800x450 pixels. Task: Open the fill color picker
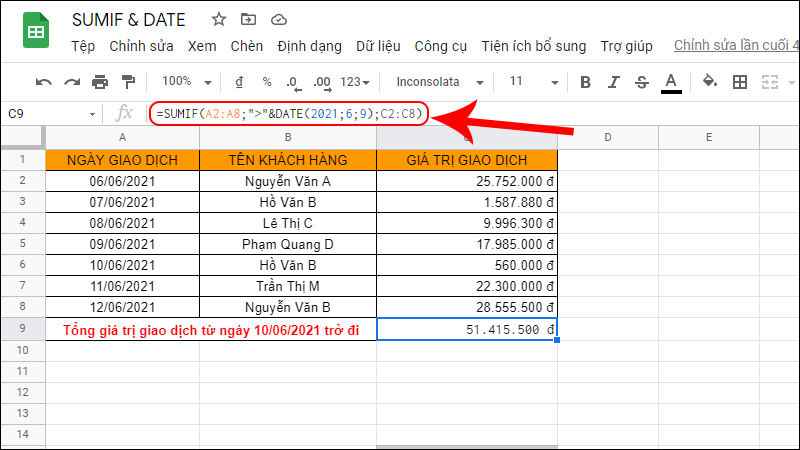pyautogui.click(x=710, y=82)
